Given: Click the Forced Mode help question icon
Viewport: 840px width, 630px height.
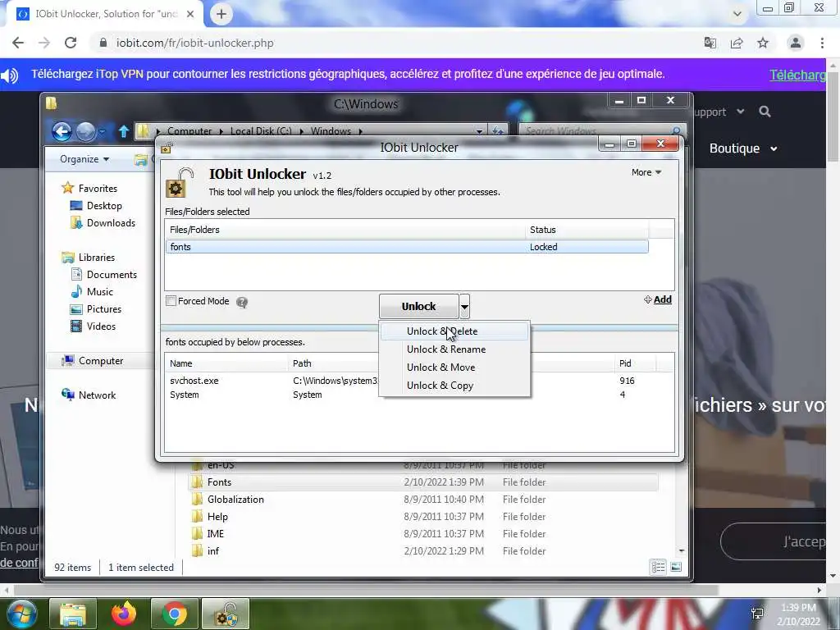Looking at the screenshot, I should click(x=242, y=303).
